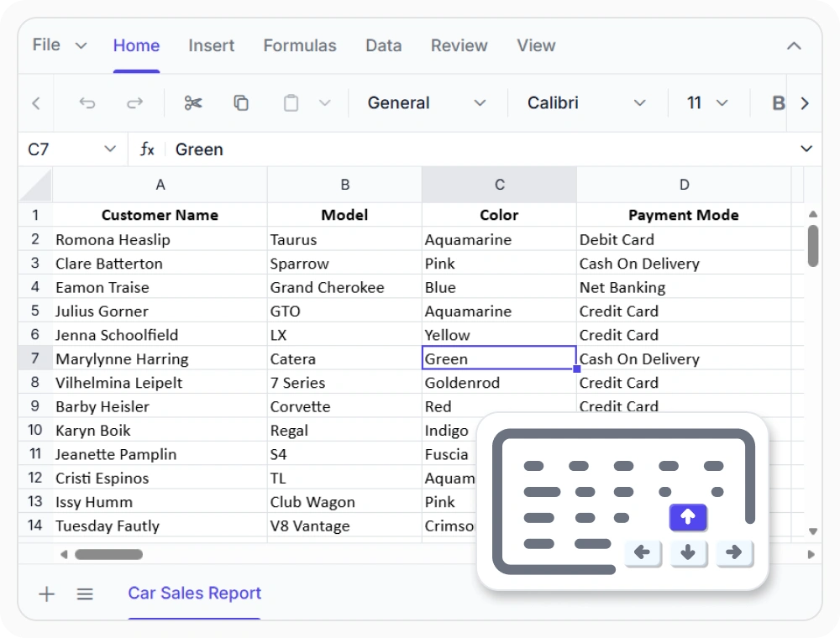Expand the formula bar
The image size is (840, 638).
pos(806,149)
